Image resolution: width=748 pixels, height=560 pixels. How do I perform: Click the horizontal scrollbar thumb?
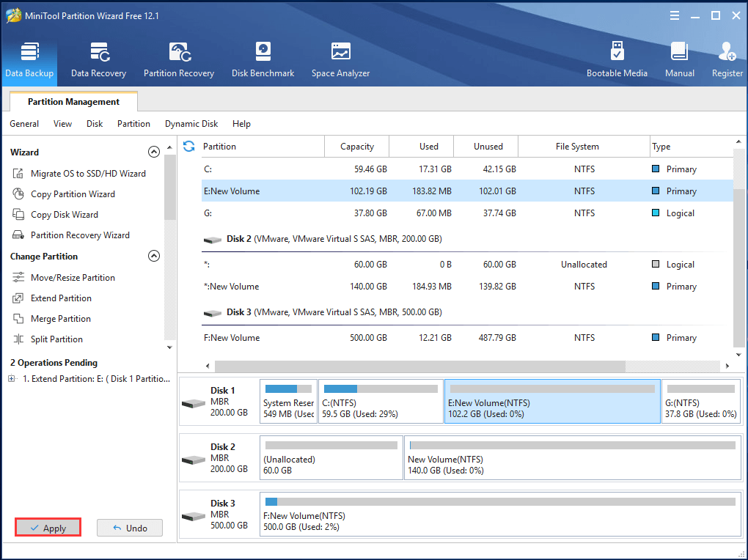419,366
